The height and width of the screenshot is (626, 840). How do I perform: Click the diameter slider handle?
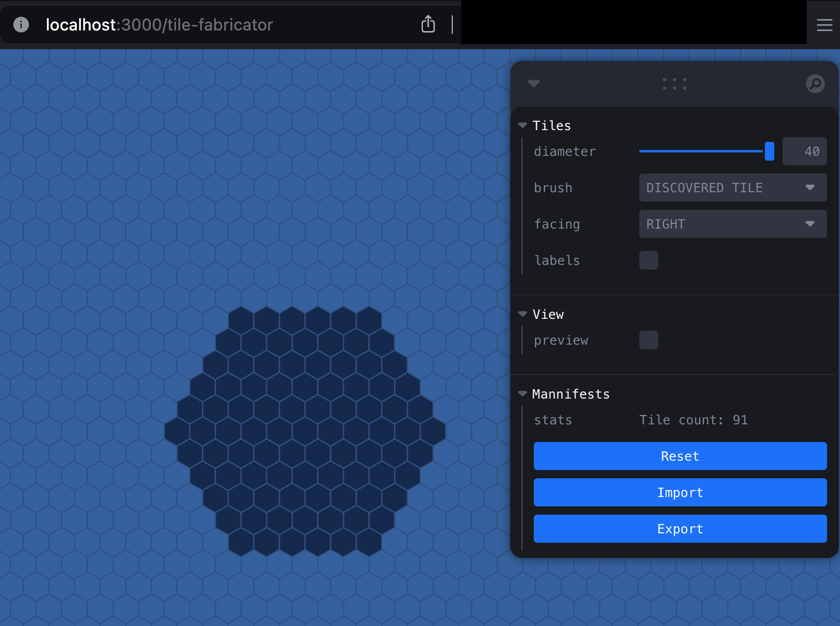coord(769,151)
